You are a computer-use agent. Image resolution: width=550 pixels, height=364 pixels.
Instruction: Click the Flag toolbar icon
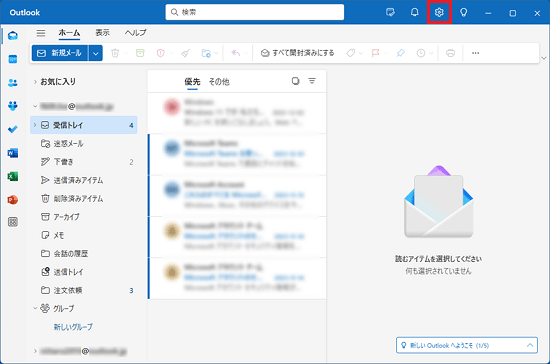click(x=375, y=53)
